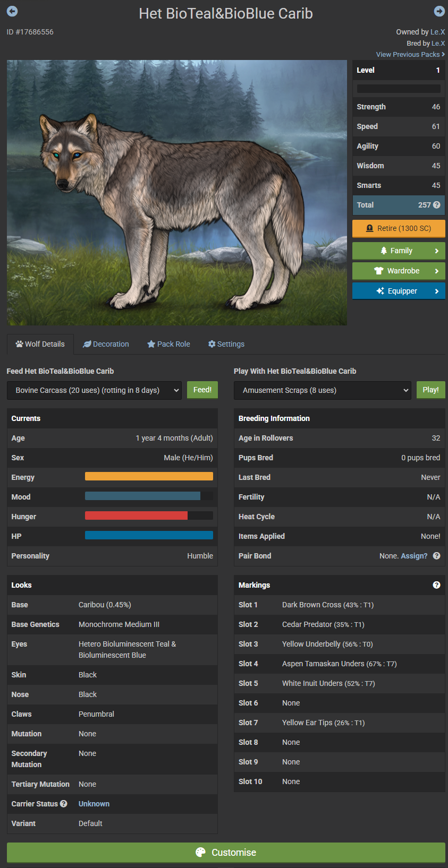This screenshot has height=868, width=448.
Task: Go to the next wolf arrow
Action: tap(439, 11)
